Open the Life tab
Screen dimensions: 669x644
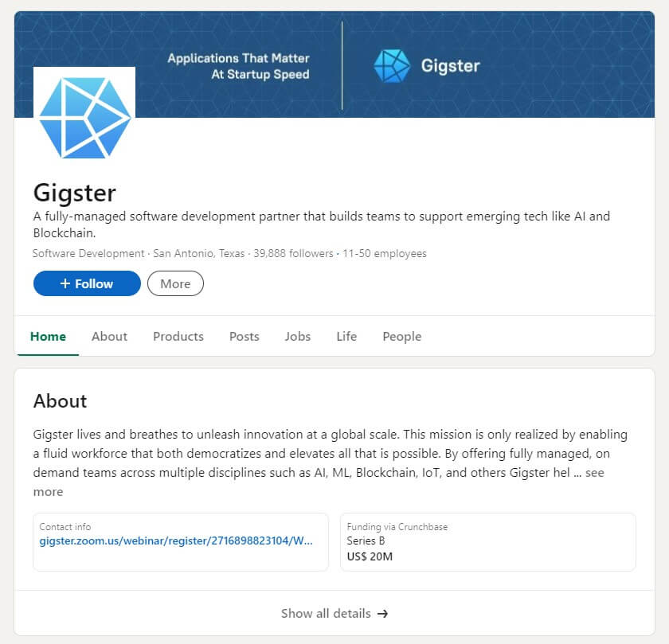(346, 337)
